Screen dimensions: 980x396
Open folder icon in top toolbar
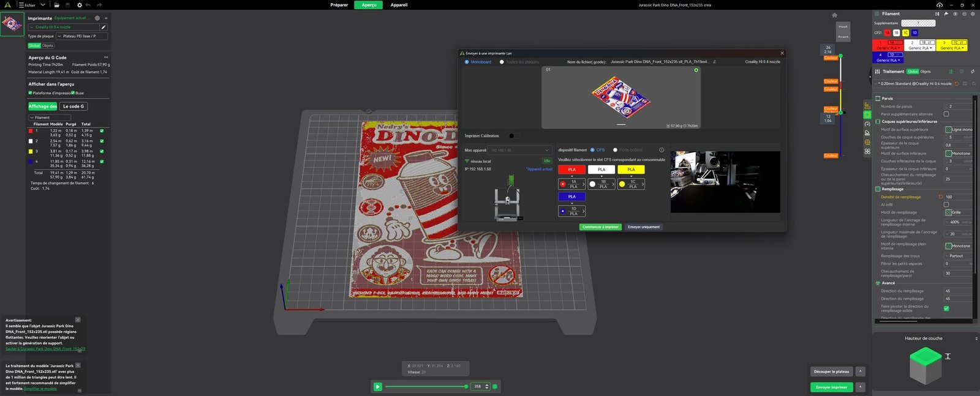click(56, 5)
